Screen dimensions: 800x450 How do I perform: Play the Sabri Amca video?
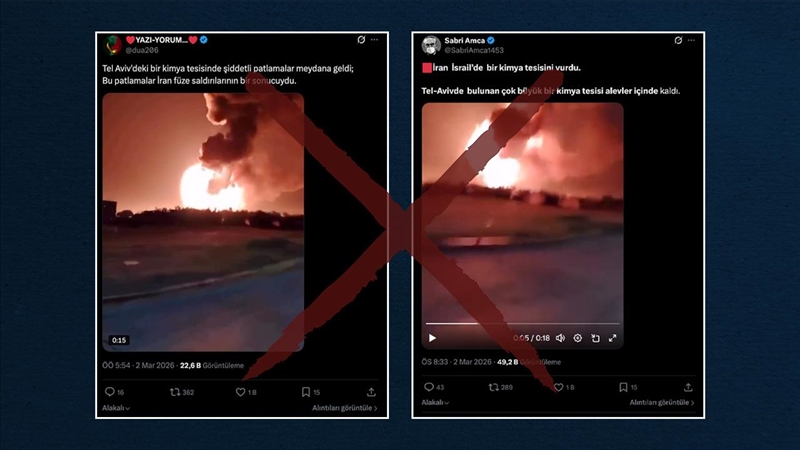point(432,338)
